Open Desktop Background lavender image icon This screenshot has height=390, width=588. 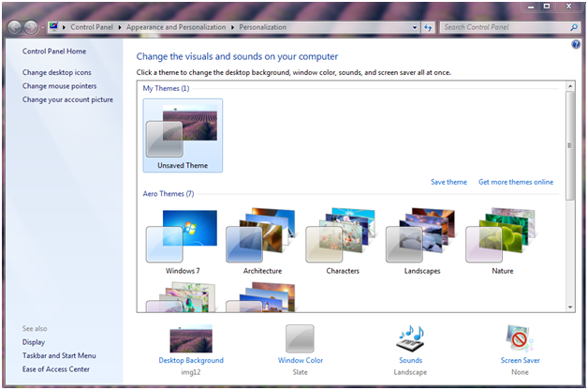click(191, 338)
